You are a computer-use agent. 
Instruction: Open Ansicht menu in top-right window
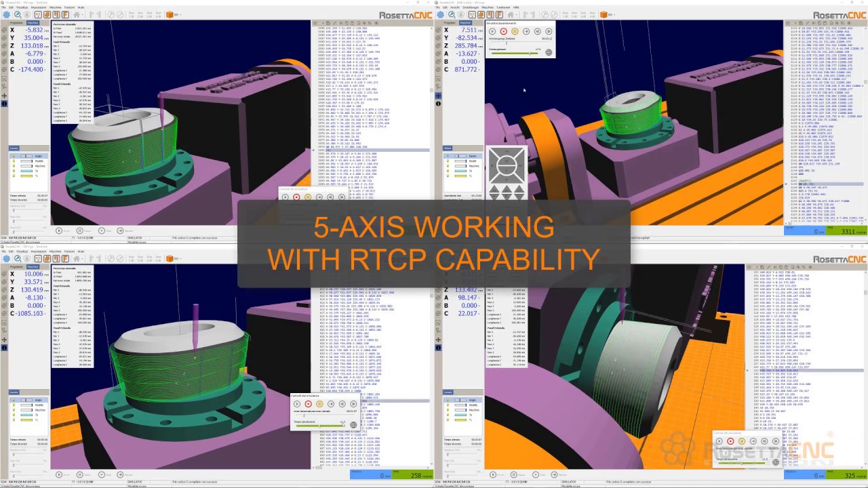[455, 7]
